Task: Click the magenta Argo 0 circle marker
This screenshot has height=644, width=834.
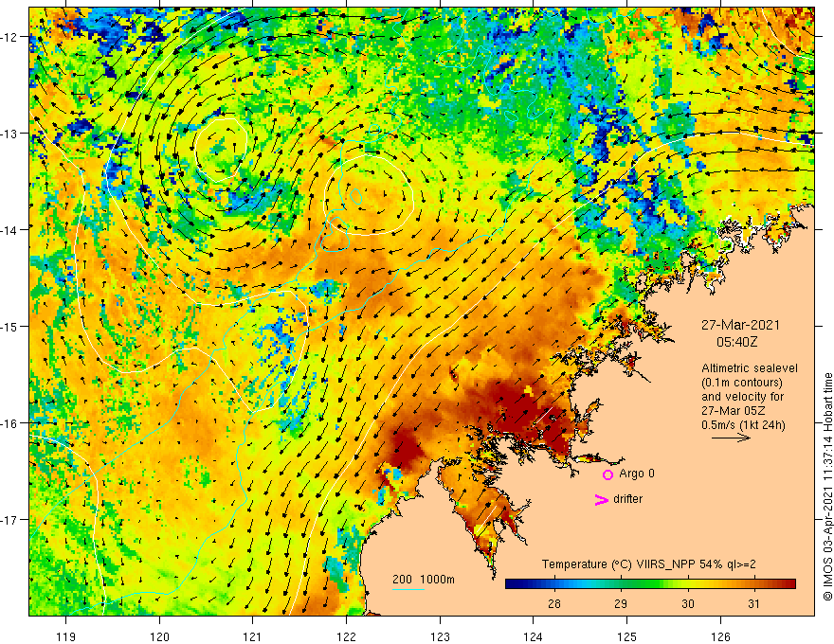Action: 607,474
